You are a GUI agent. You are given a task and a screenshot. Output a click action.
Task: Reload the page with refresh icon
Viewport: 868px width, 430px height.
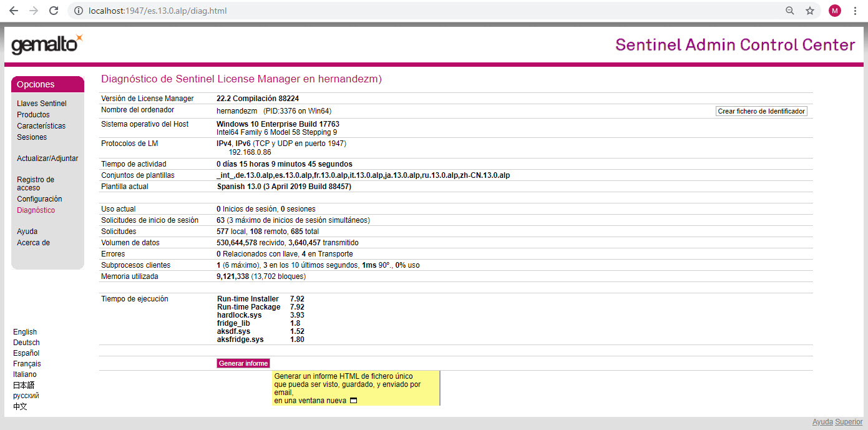pos(54,11)
